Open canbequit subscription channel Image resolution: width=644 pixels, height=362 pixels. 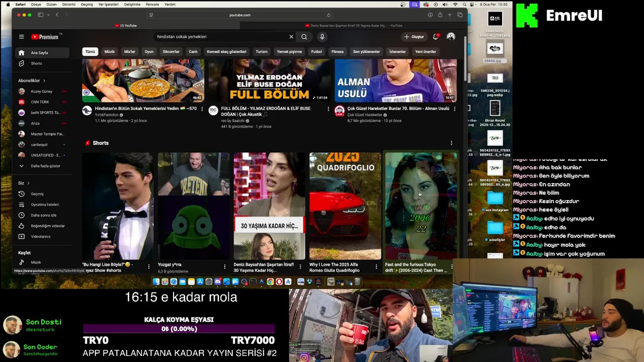tap(42, 145)
